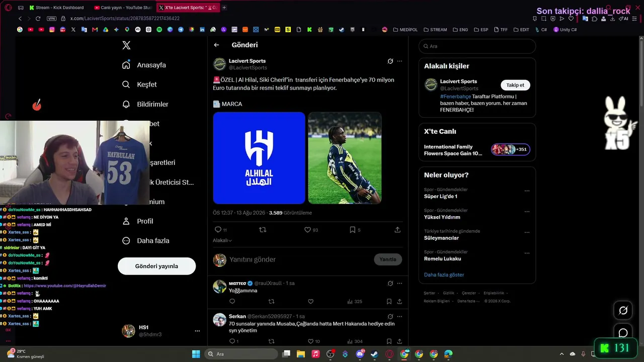Screen dimensions: 644x362
Task: Open Bildirimler in the sidebar
Action: [145, 104]
